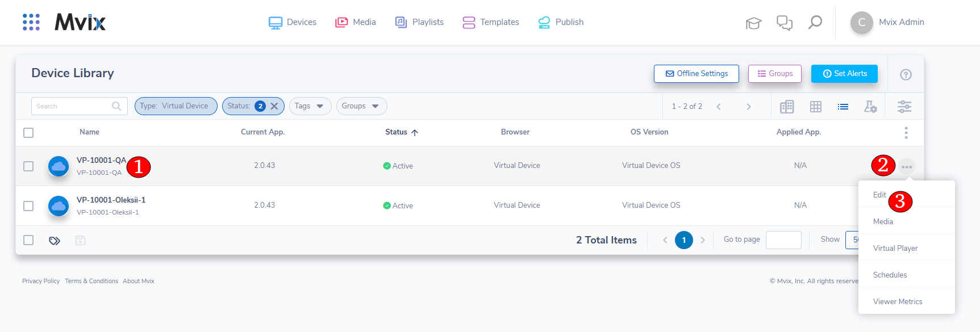
Task: Click the footer previous page chevron
Action: pos(665,240)
